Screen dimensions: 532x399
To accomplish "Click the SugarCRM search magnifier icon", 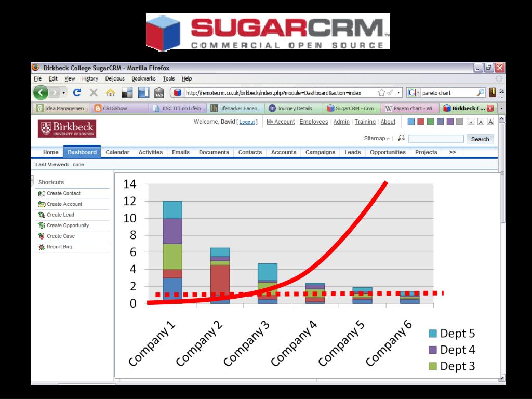I will click(x=402, y=138).
